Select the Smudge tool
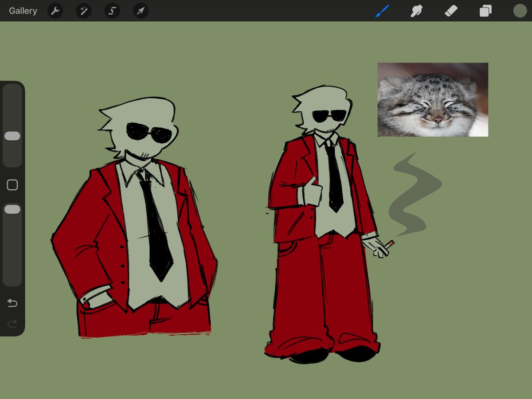 pyautogui.click(x=416, y=11)
